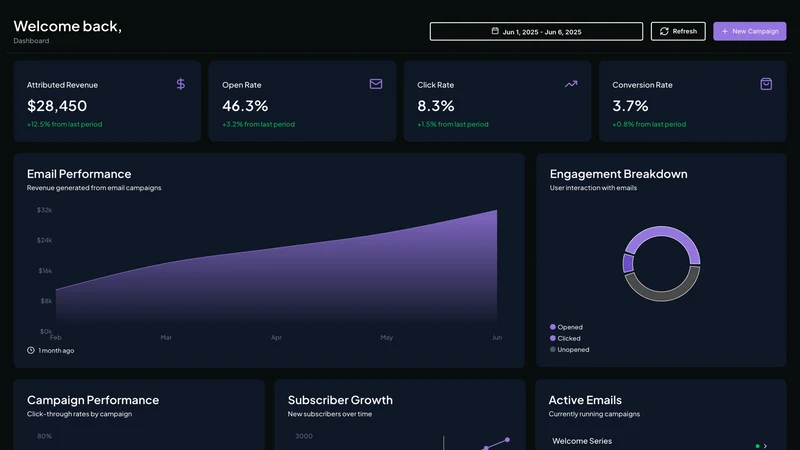The width and height of the screenshot is (800, 450).
Task: Click the Clicked legend color dot
Action: 553,338
